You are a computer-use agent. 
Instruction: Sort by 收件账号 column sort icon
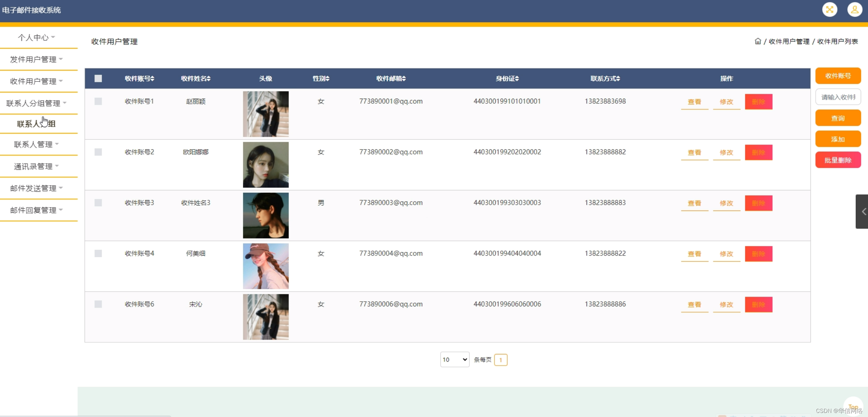coord(152,79)
